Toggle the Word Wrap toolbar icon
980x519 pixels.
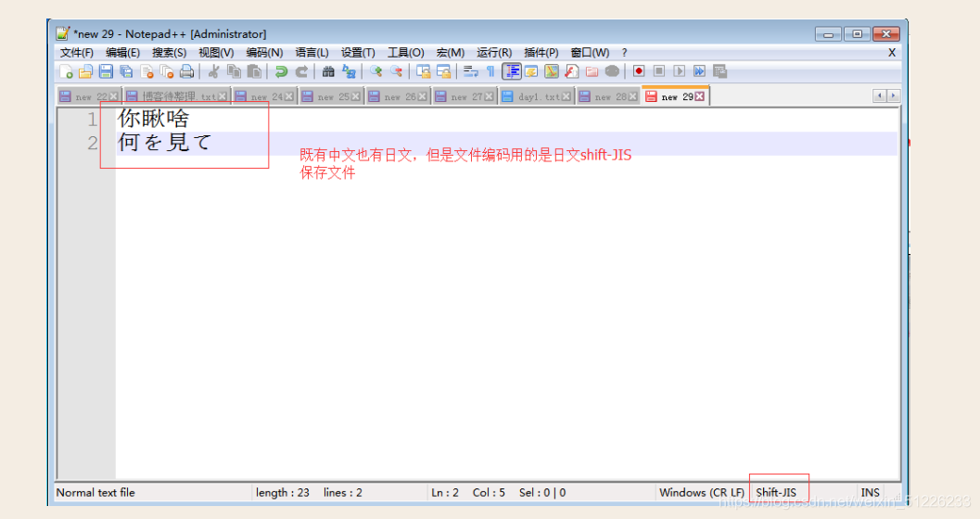pyautogui.click(x=471, y=71)
